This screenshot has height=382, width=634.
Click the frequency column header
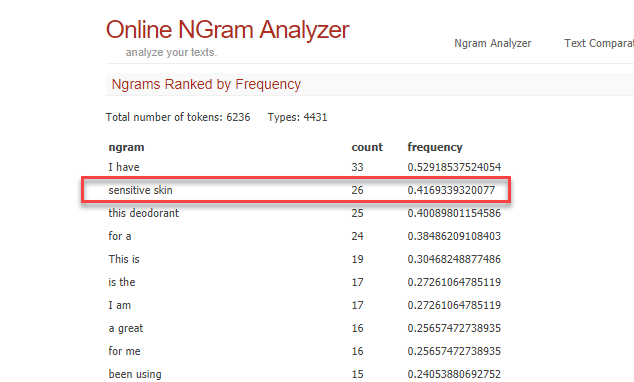pyautogui.click(x=435, y=147)
